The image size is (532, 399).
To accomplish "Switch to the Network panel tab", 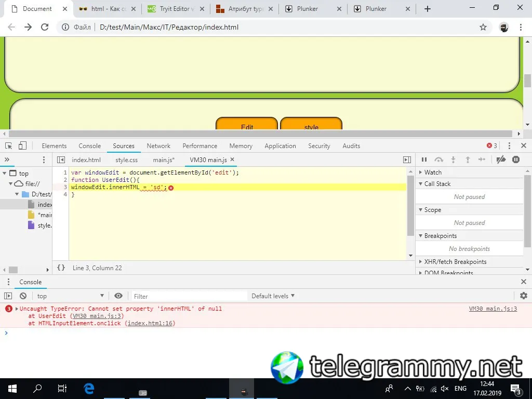I will click(x=158, y=146).
